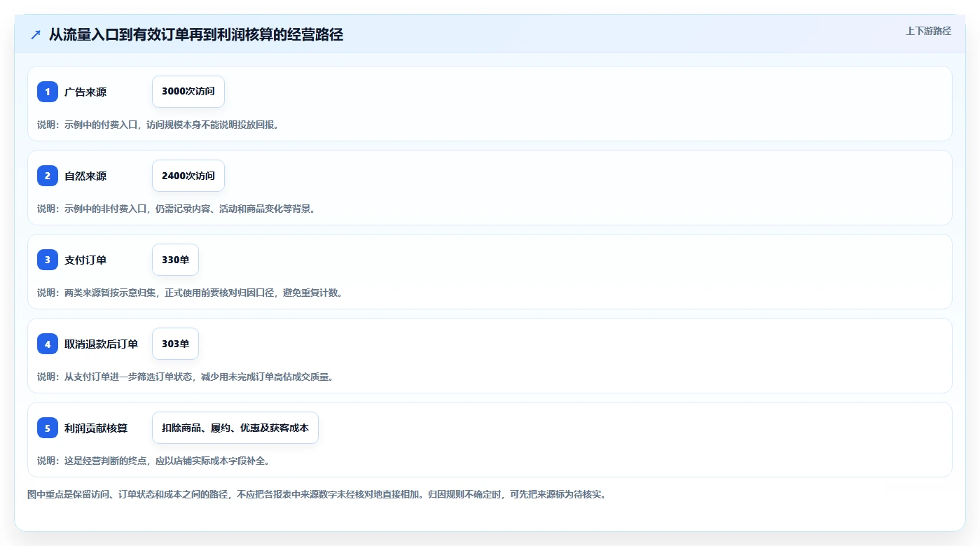Click the footer paragraph starting 图中重点是
980x546 pixels.
(317, 494)
